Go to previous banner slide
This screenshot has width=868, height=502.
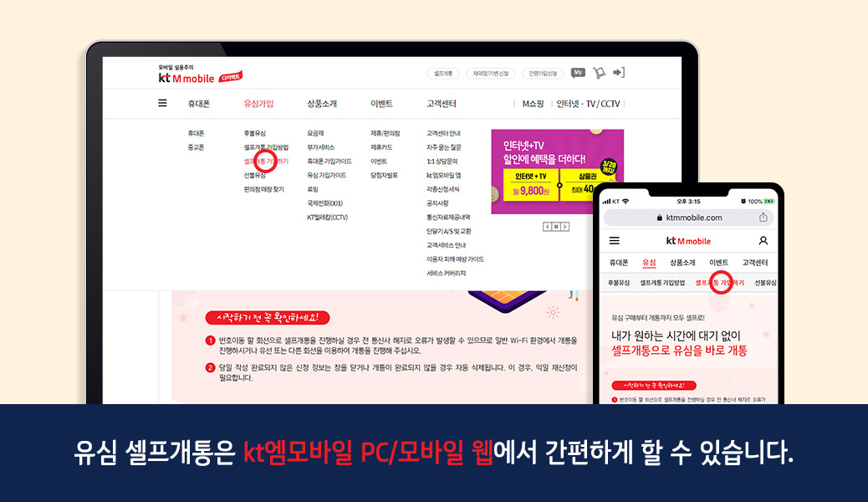[547, 227]
